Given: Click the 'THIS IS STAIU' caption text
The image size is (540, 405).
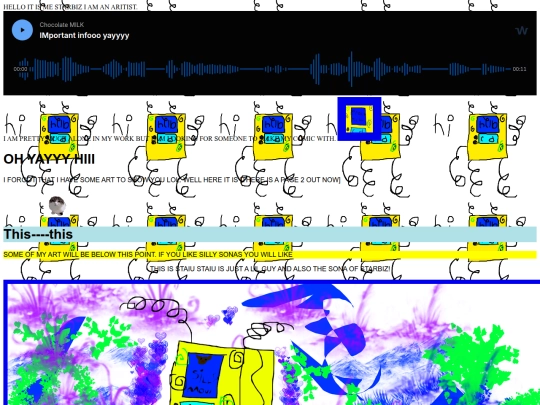Looking at the screenshot, I should (270, 269).
